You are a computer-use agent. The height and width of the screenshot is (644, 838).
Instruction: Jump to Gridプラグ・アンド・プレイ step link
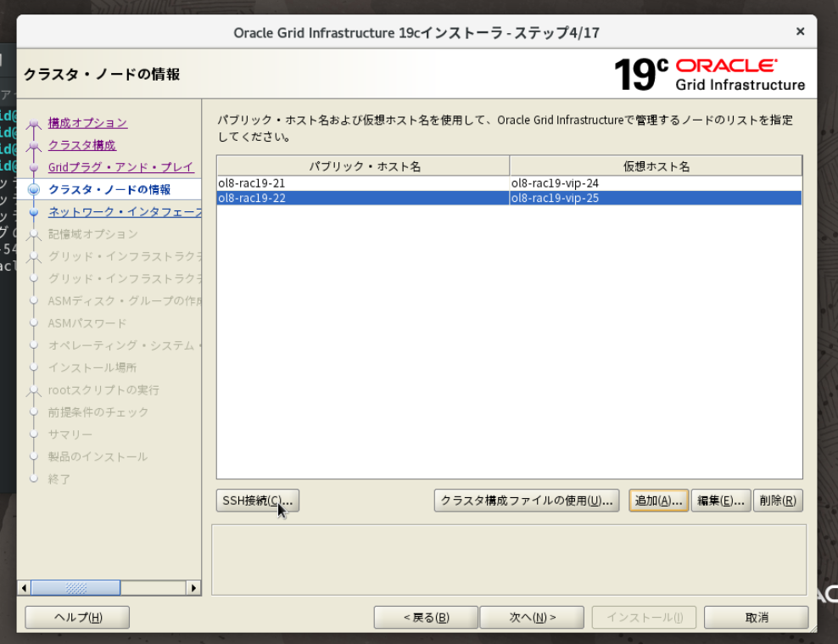(120, 167)
